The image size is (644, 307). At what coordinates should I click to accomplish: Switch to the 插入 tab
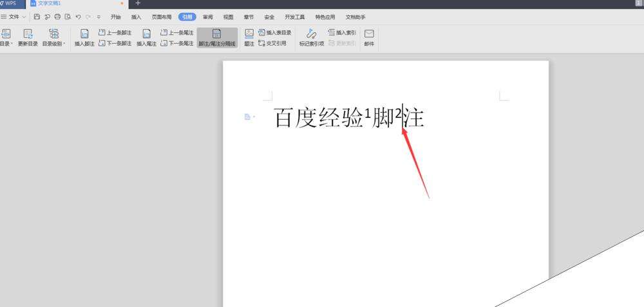click(136, 17)
